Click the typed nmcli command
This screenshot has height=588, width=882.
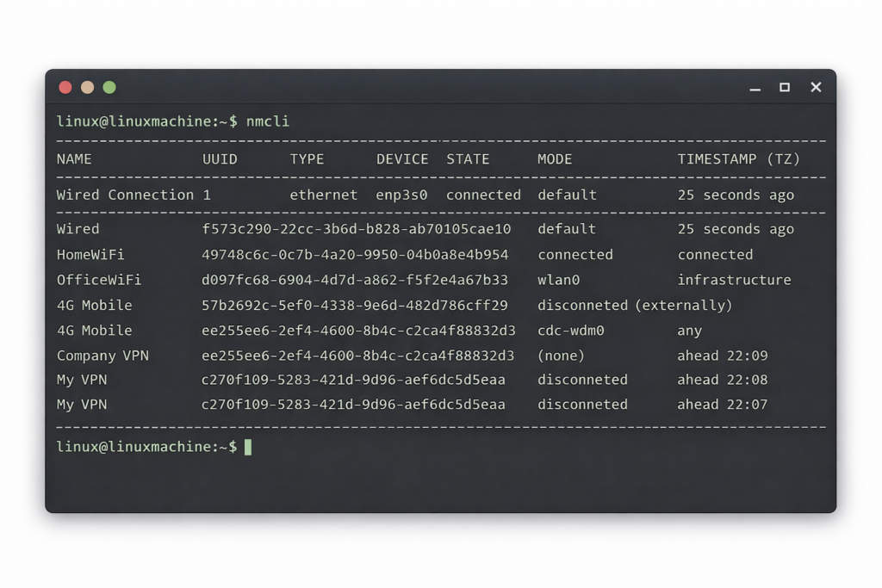tap(268, 121)
